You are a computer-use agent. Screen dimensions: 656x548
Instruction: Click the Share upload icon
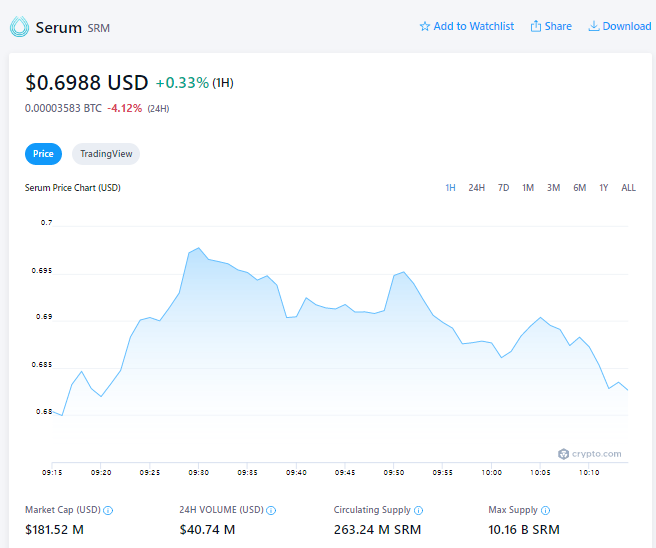(x=536, y=26)
